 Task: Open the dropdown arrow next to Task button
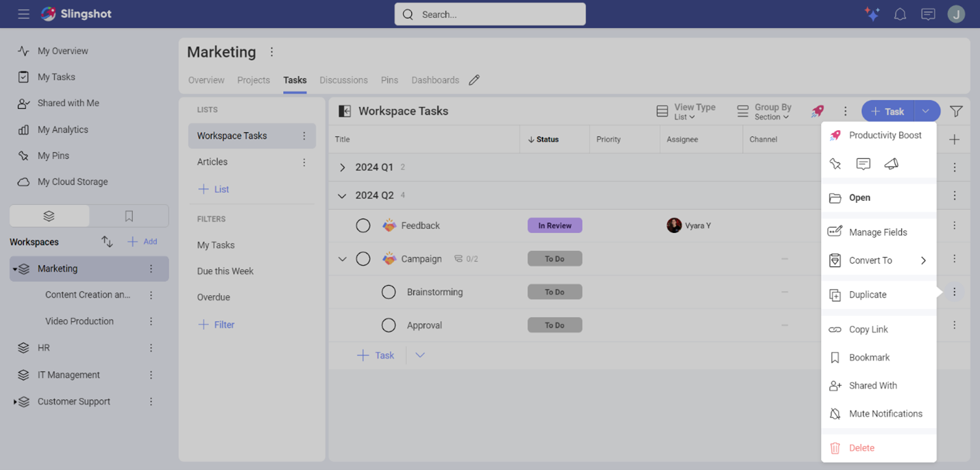pos(926,111)
